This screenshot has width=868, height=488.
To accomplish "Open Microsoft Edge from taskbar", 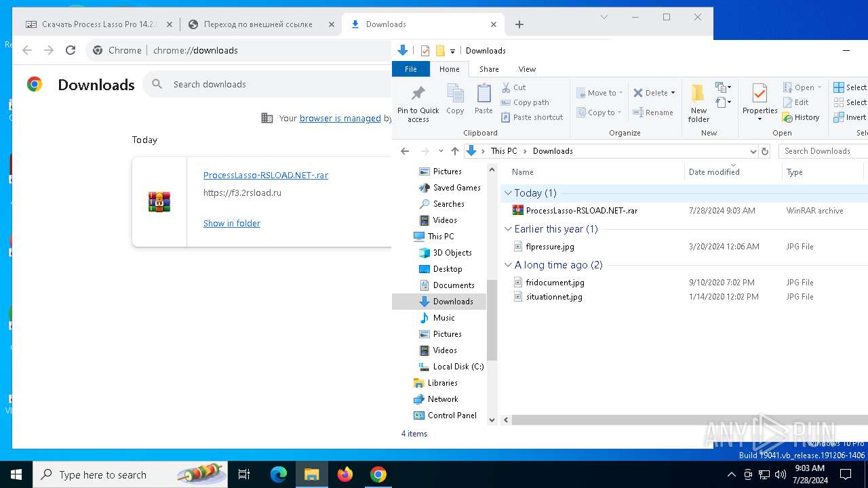I will point(279,474).
